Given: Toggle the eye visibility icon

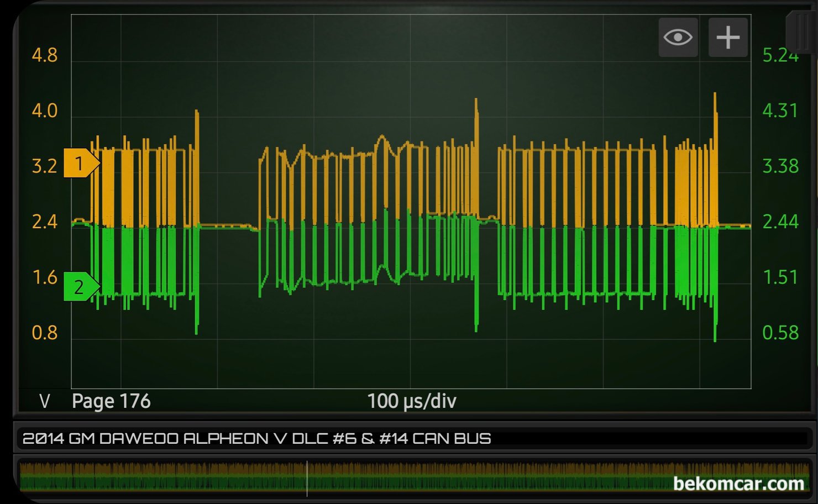Looking at the screenshot, I should click(x=678, y=38).
